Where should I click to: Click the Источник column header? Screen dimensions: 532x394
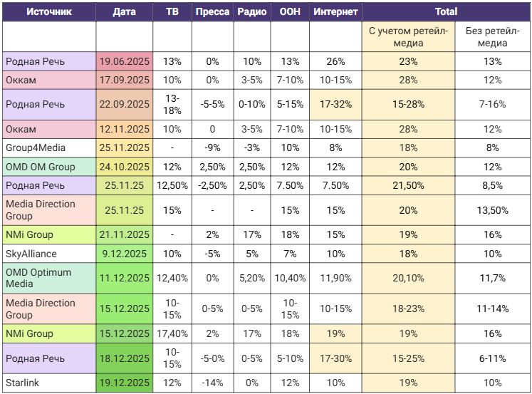[x=48, y=12]
